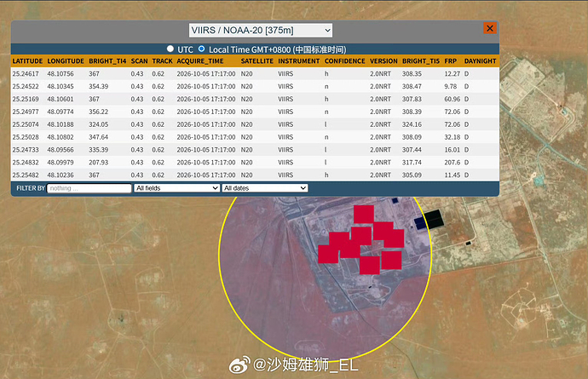Click FRP value 60.96

coord(453,100)
